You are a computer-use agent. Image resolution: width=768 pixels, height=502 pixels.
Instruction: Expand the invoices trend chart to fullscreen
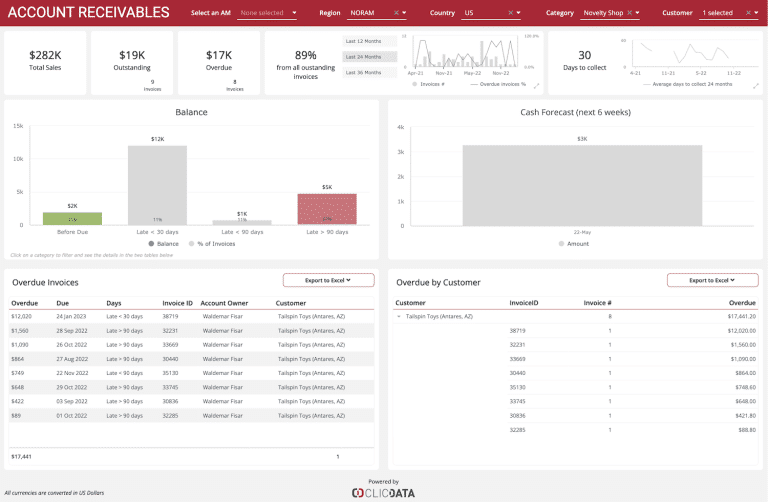click(537, 85)
